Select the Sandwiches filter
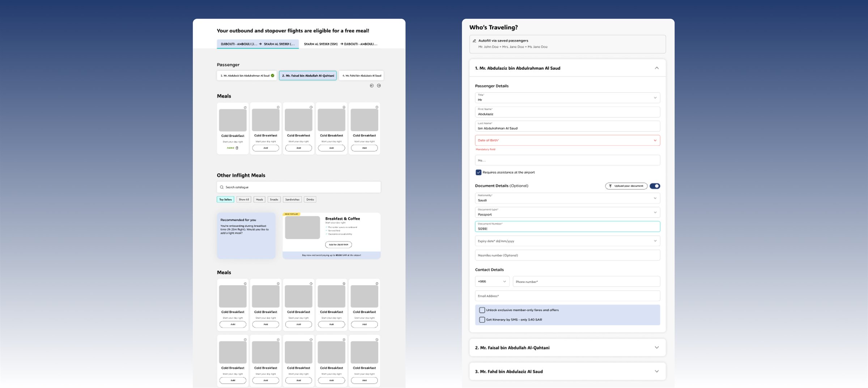 (292, 199)
